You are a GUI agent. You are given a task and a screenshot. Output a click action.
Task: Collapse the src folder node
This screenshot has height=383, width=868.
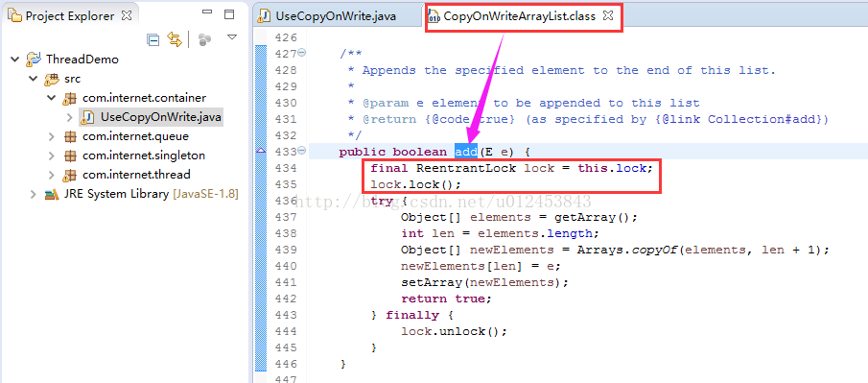coord(34,79)
